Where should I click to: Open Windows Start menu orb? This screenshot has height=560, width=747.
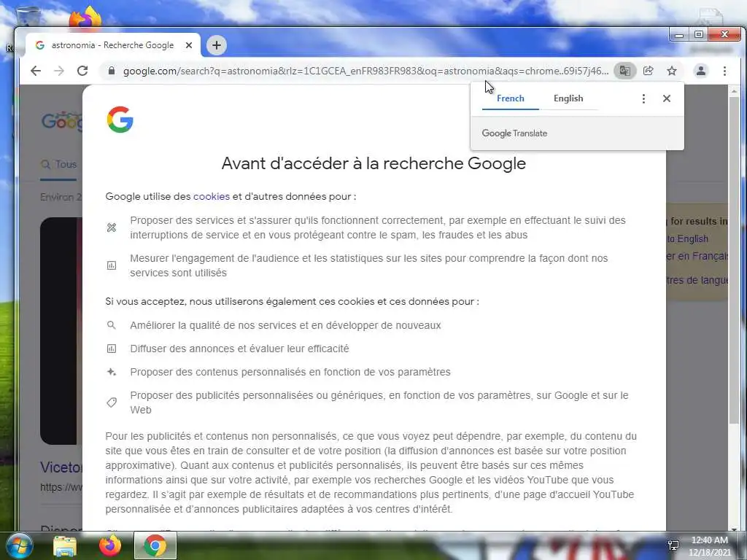pyautogui.click(x=20, y=545)
